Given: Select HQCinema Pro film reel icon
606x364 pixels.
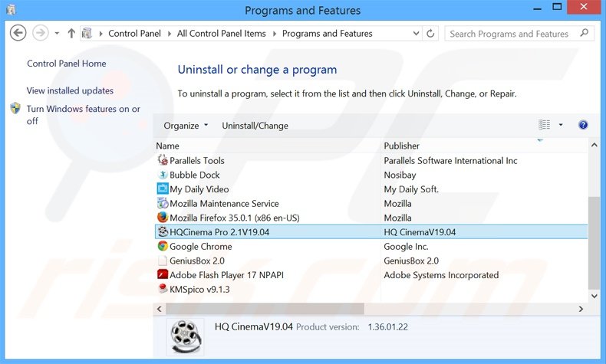Looking at the screenshot, I should click(x=163, y=231).
